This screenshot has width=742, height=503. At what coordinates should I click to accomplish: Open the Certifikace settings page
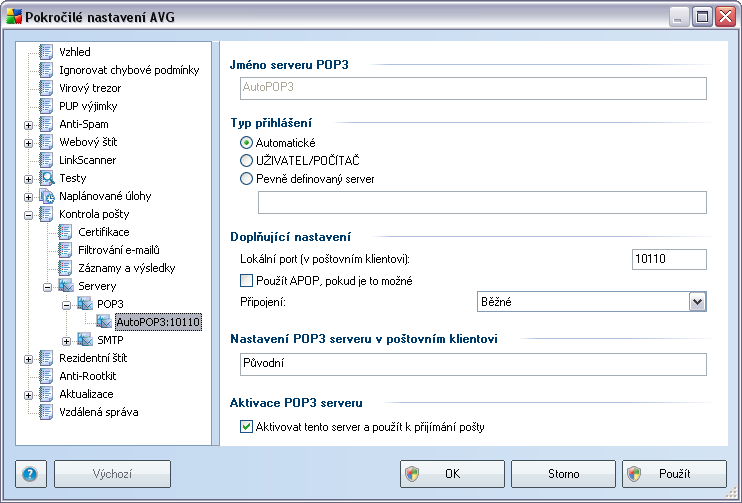tap(104, 232)
